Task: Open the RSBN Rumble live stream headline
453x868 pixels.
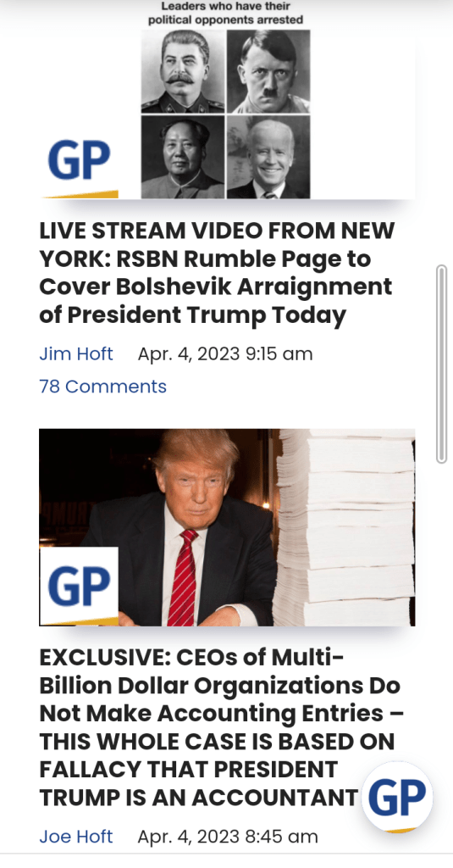Action: tap(217, 272)
